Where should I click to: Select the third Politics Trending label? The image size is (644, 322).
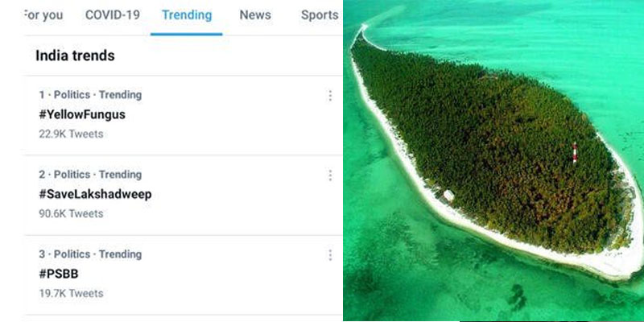click(90, 254)
